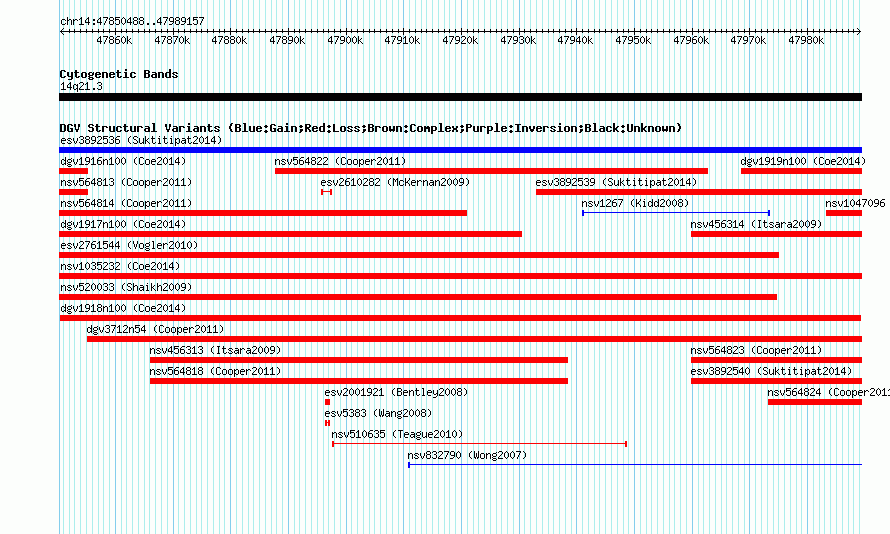Viewport: 890px width, 534px height.
Task: Click the 47920k ruler tick label
Action: (x=460, y=40)
